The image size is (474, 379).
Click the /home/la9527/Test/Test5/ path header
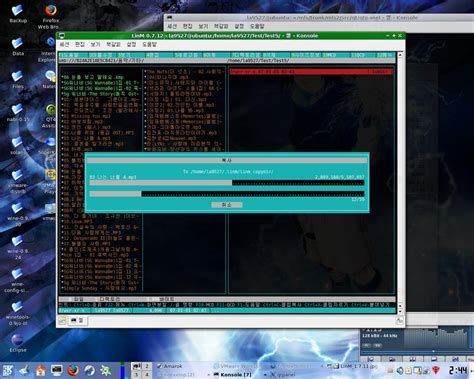tap(258, 61)
